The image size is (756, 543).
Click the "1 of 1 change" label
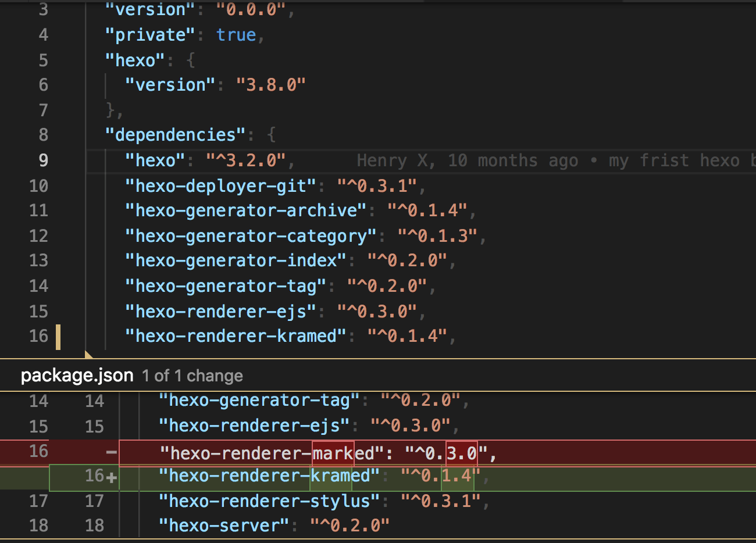(192, 376)
